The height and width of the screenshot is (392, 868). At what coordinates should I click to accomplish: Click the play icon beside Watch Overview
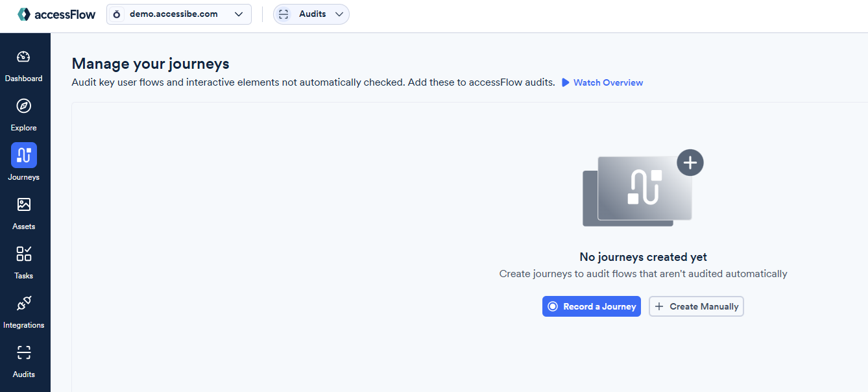coord(566,82)
